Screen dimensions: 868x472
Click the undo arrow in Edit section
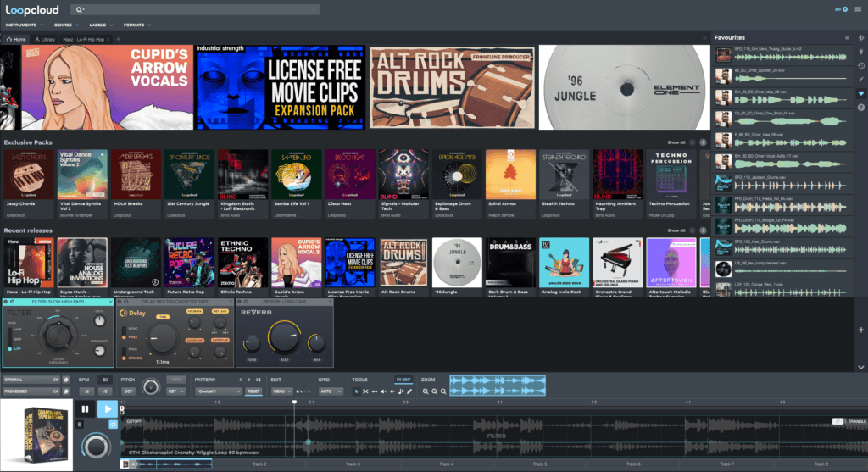[299, 391]
